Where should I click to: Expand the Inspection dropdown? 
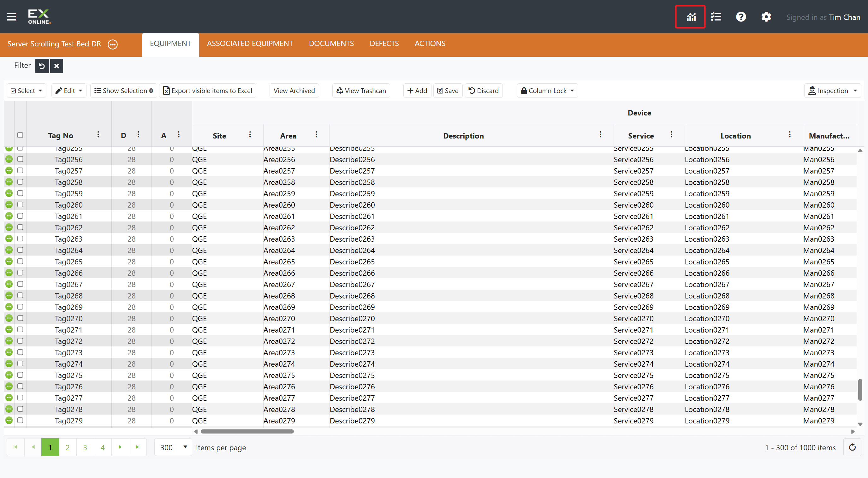(x=832, y=91)
